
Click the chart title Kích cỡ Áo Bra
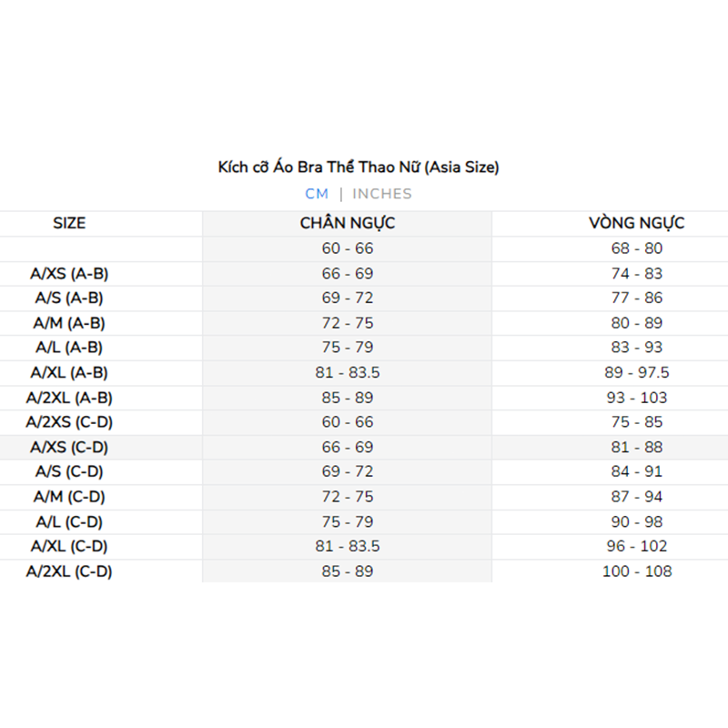359,167
